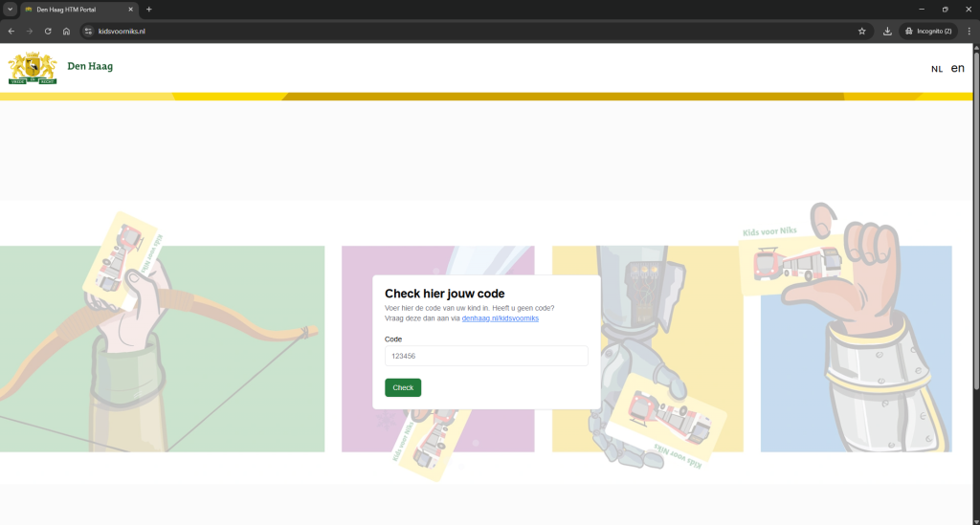Screen dimensions: 980x525
Task: Close the Den Haag HTM Portal tab
Action: point(131,10)
